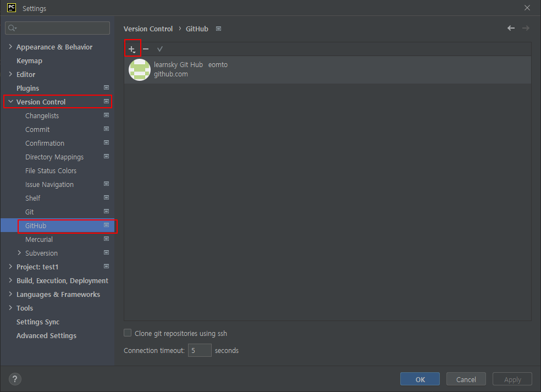Select the Git settings page
The height and width of the screenshot is (392, 541).
pyautogui.click(x=29, y=212)
